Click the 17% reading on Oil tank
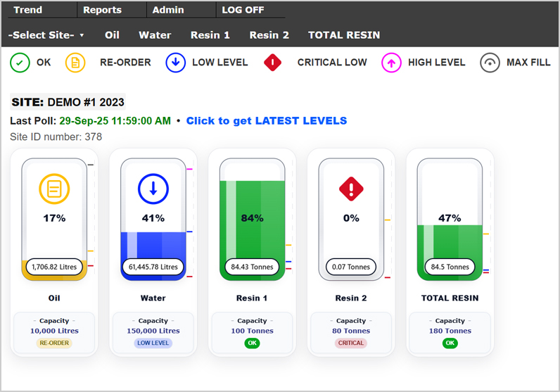The height and width of the screenshot is (392, 560). point(54,218)
